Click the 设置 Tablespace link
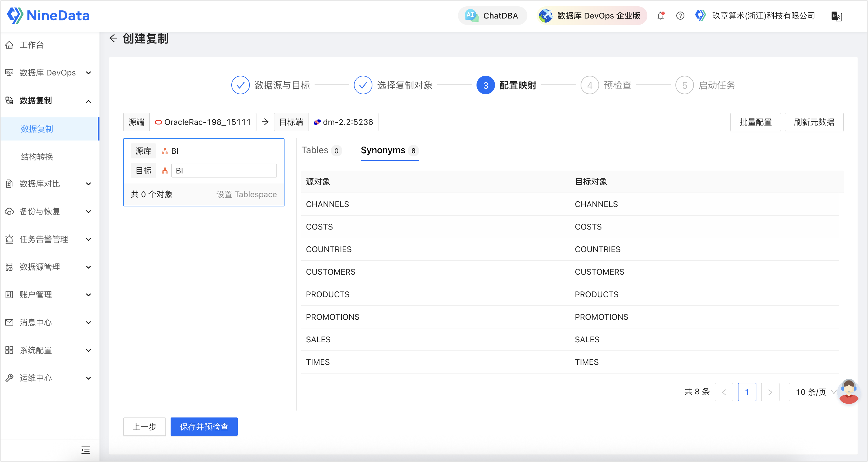The image size is (868, 462). point(246,195)
